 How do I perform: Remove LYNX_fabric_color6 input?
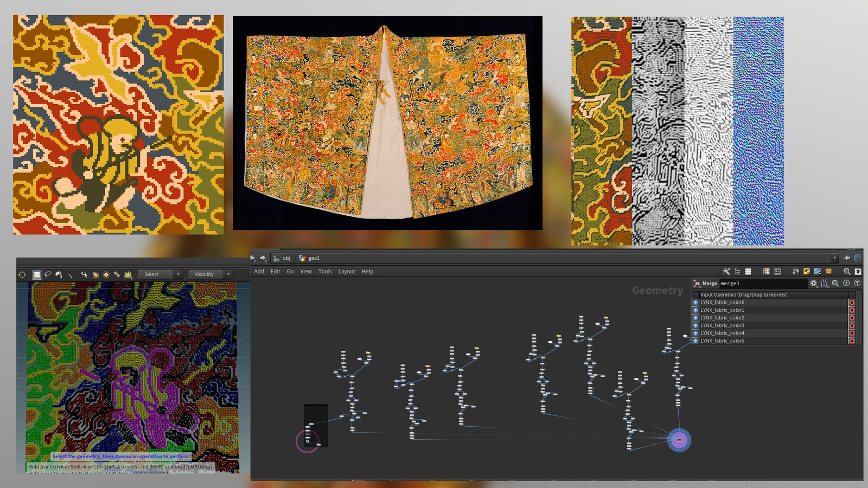(852, 303)
